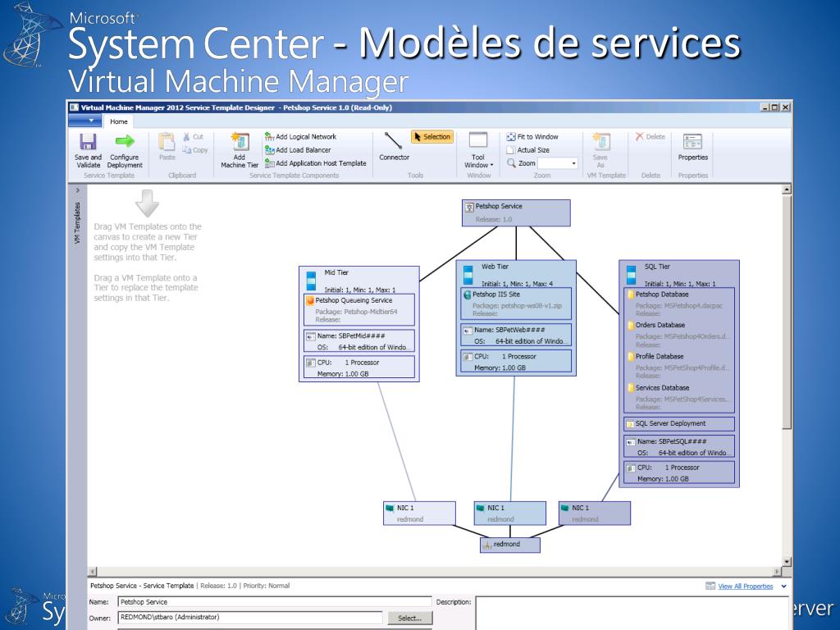Click Save As VM Template icon
Image resolution: width=840 pixels, height=630 pixels.
pos(600,150)
